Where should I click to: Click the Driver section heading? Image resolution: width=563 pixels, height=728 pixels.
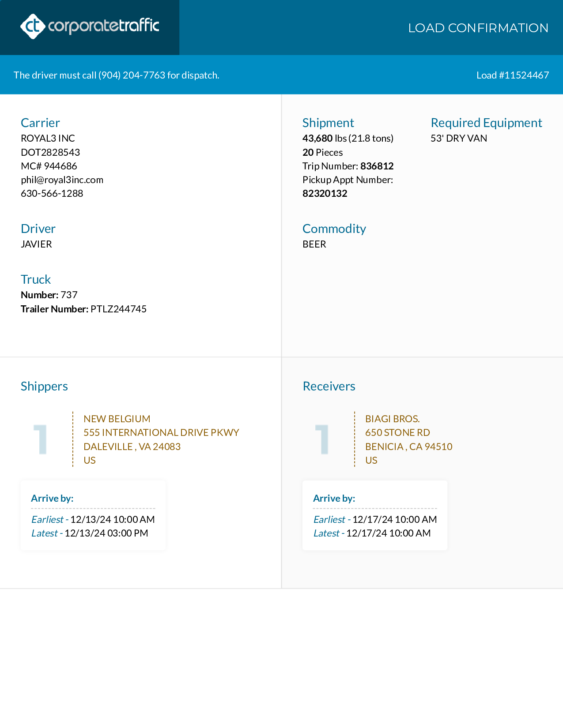tap(38, 229)
